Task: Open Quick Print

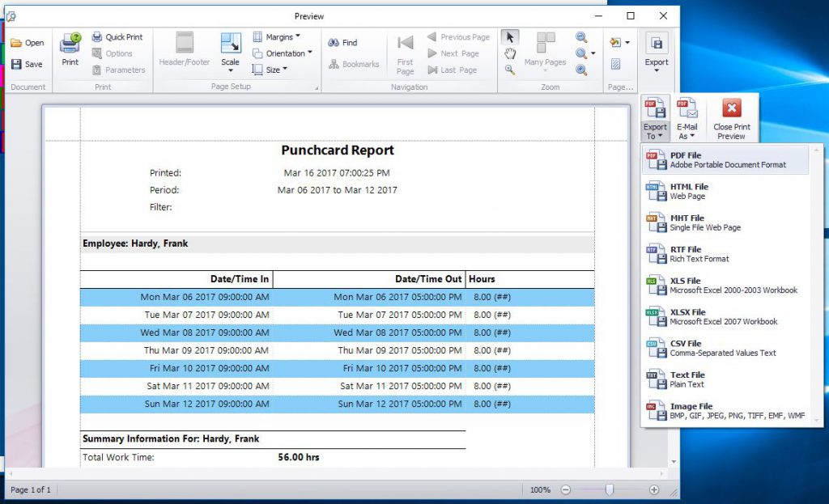Action: point(120,36)
